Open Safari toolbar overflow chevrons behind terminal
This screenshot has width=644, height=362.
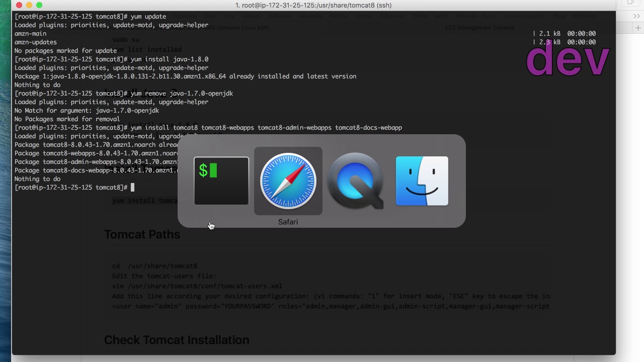point(636,16)
